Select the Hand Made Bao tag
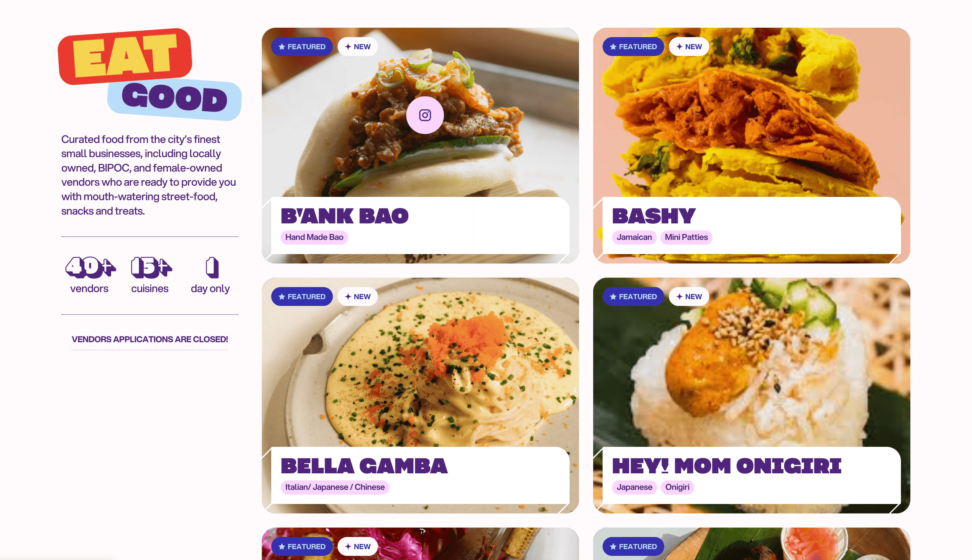 (x=314, y=237)
